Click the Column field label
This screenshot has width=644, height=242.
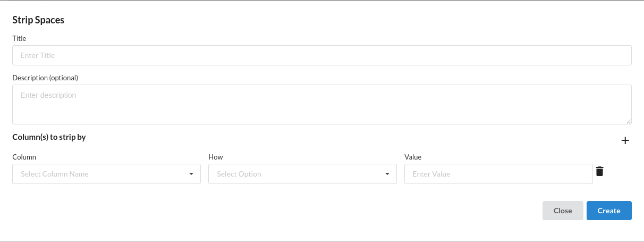click(24, 157)
